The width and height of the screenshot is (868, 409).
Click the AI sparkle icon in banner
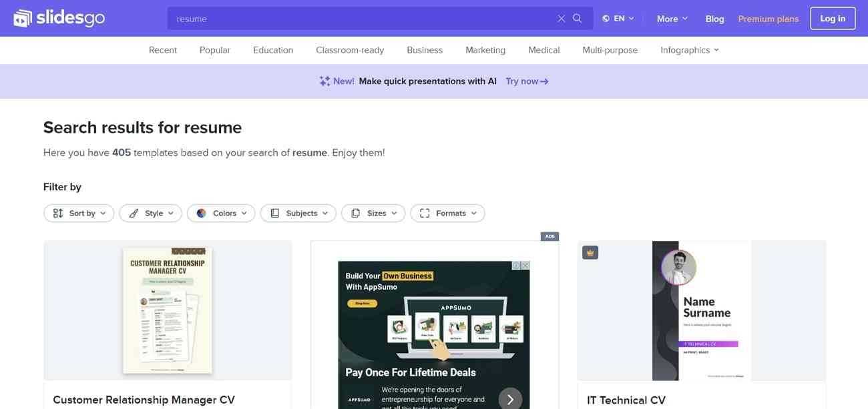324,81
